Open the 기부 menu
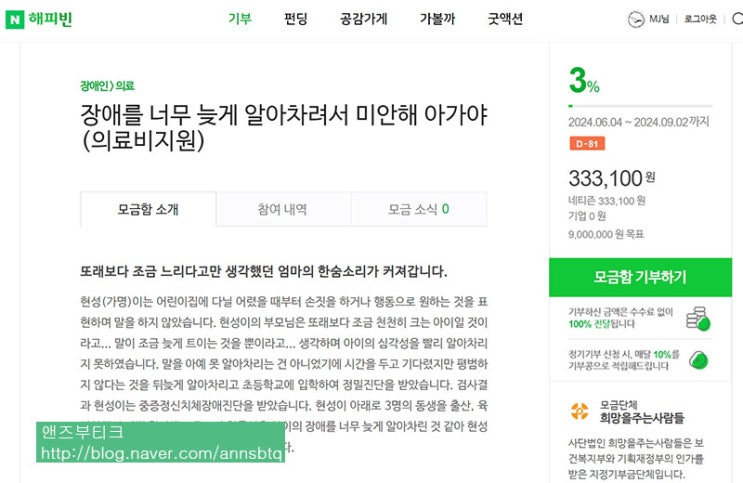 pos(240,19)
